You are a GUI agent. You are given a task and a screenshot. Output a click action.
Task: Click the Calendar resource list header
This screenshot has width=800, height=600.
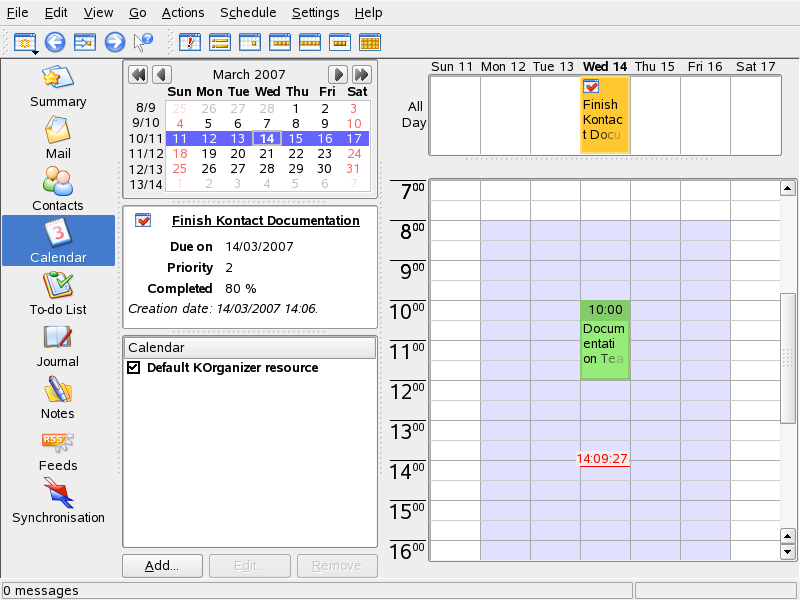(x=250, y=347)
